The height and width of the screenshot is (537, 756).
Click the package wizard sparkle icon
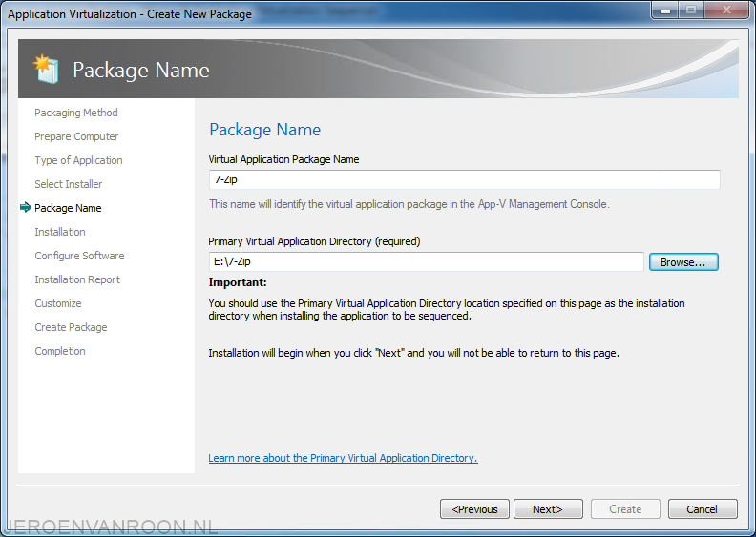tap(46, 69)
